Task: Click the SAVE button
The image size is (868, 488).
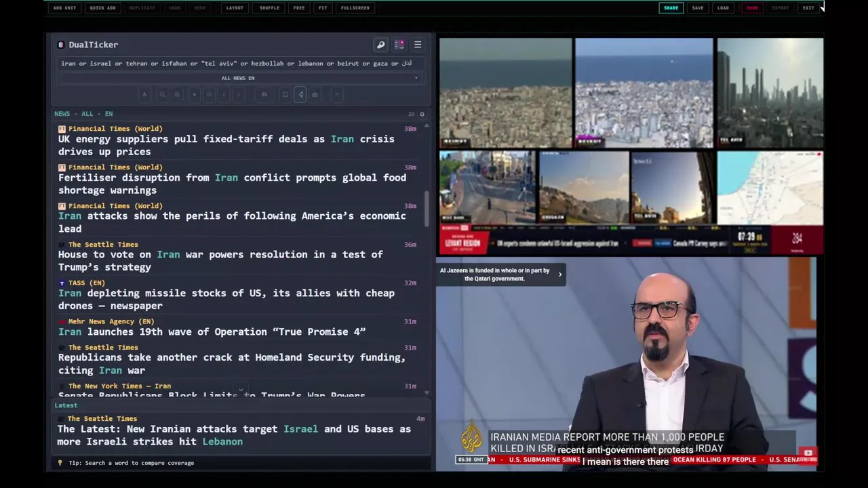Action: point(698,8)
